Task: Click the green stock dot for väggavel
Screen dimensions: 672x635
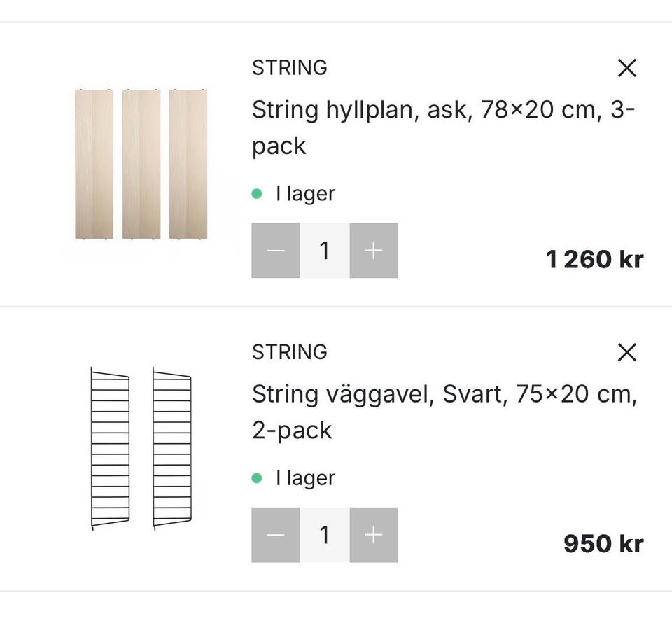Action: point(257,478)
